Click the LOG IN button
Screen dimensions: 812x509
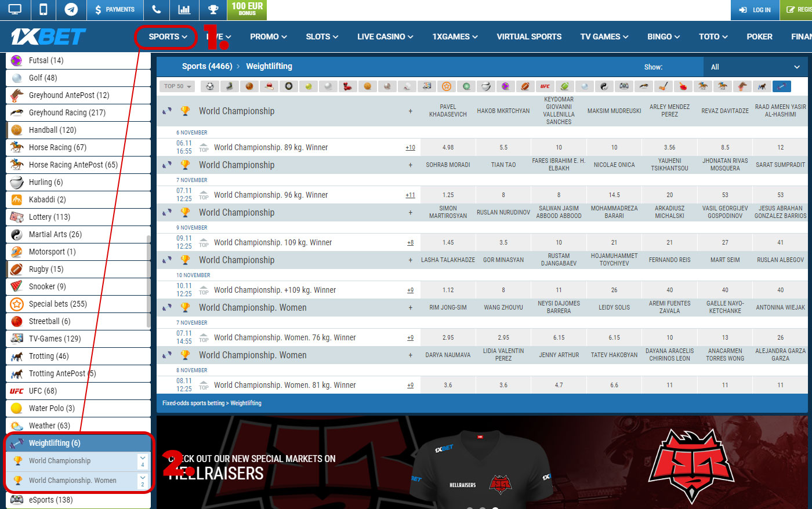pyautogui.click(x=755, y=10)
